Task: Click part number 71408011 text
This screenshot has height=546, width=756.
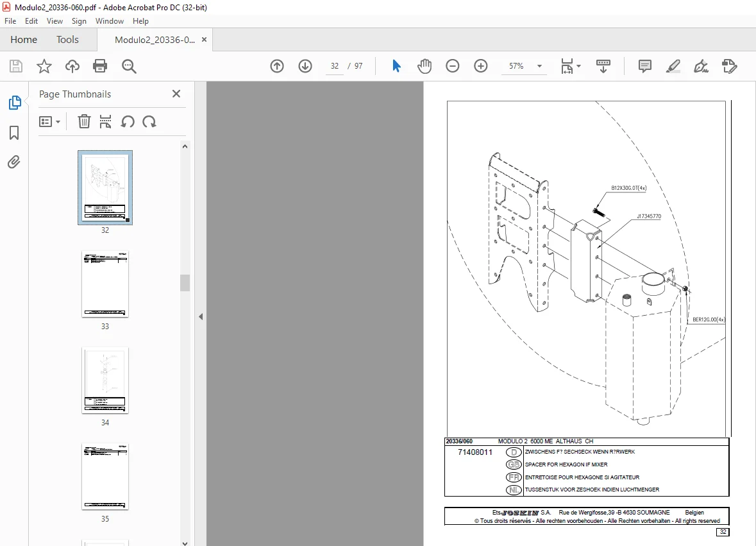Action: [x=475, y=452]
